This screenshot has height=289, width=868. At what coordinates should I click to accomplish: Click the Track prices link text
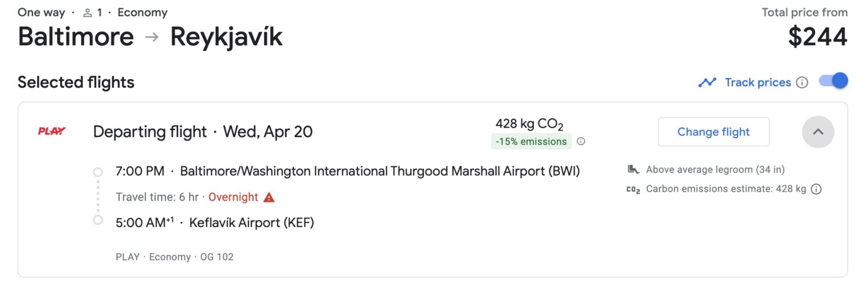[757, 83]
